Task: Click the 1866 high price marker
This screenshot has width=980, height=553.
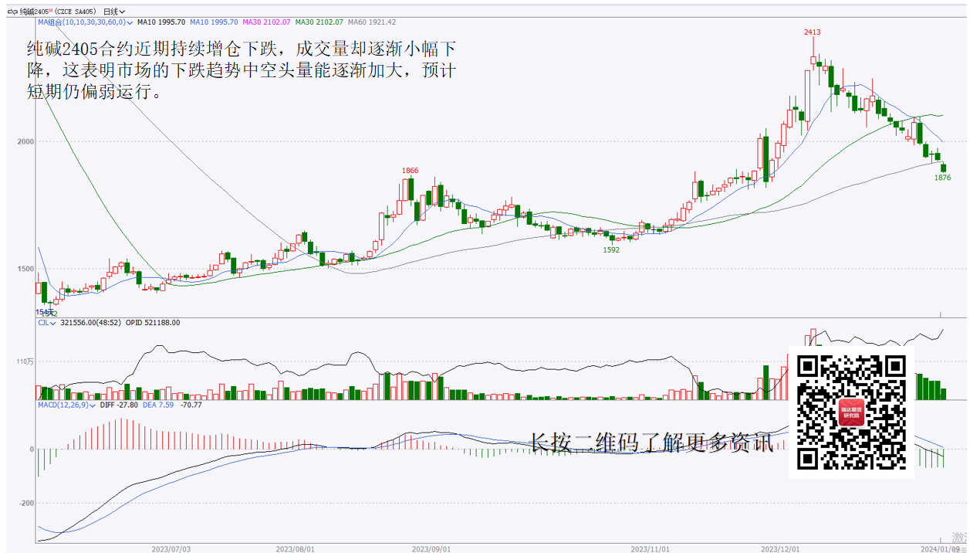Action: (410, 171)
